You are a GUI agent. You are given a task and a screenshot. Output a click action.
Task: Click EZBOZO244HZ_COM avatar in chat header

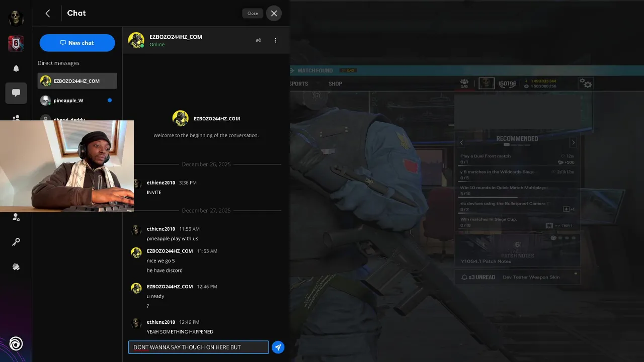pyautogui.click(x=136, y=40)
